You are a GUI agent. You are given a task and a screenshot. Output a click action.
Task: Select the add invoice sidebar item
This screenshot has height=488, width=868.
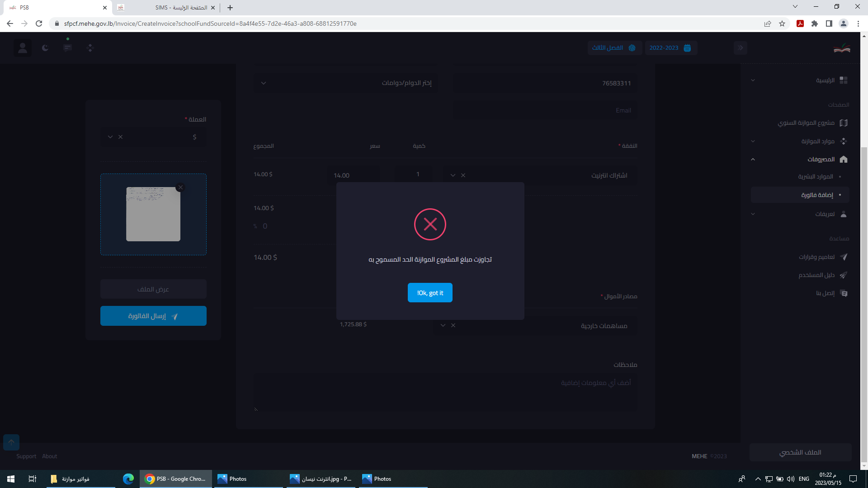[816, 195]
